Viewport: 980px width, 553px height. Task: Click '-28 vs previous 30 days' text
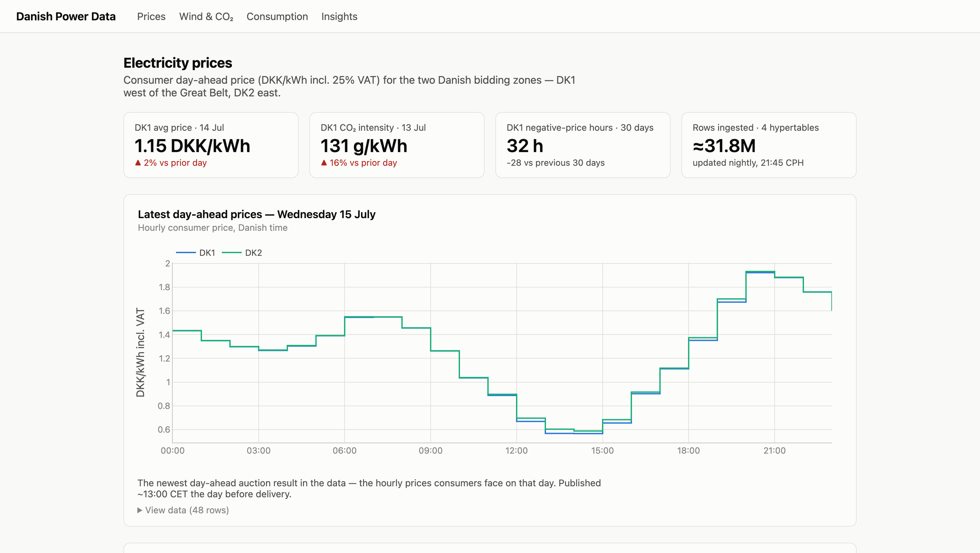coord(555,162)
